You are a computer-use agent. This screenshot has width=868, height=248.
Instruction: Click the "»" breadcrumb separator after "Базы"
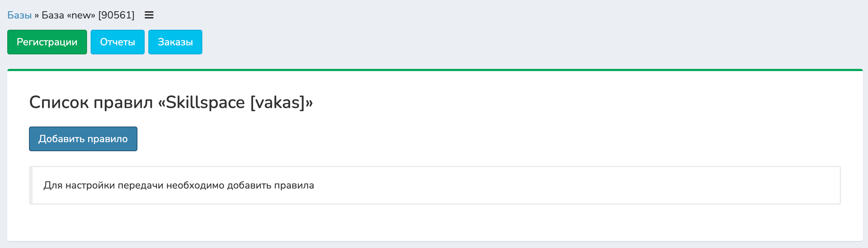pos(37,15)
